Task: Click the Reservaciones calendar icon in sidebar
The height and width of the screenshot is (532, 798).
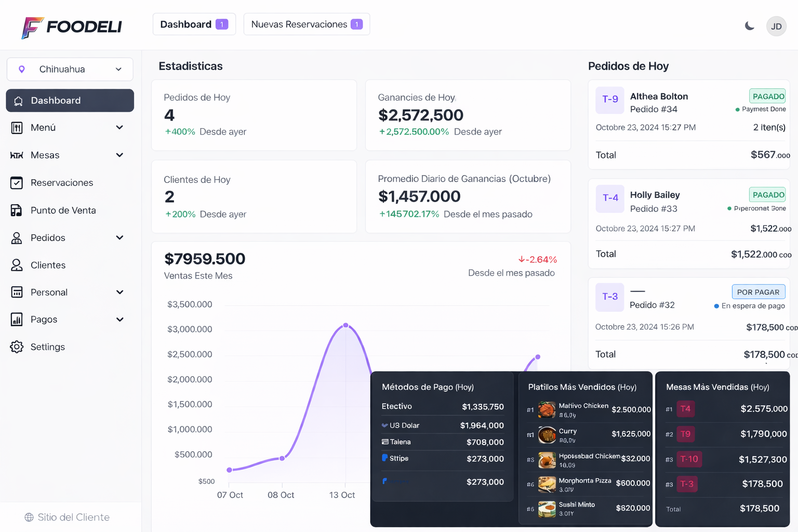Action: pyautogui.click(x=17, y=183)
